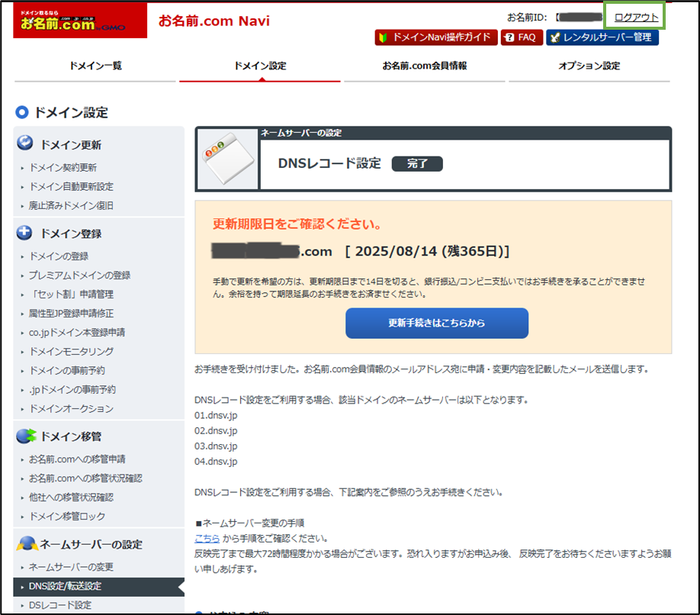This screenshot has width=700, height=615.
Task: Click the 完了 status badge
Action: tap(417, 163)
